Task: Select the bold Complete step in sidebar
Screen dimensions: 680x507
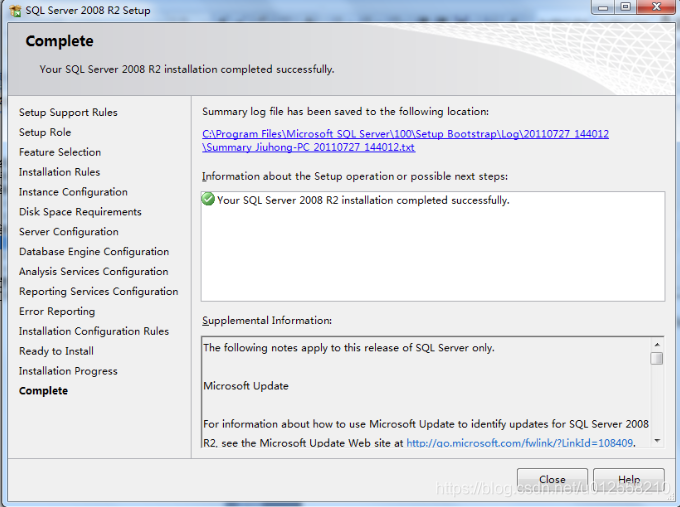Action: [43, 391]
